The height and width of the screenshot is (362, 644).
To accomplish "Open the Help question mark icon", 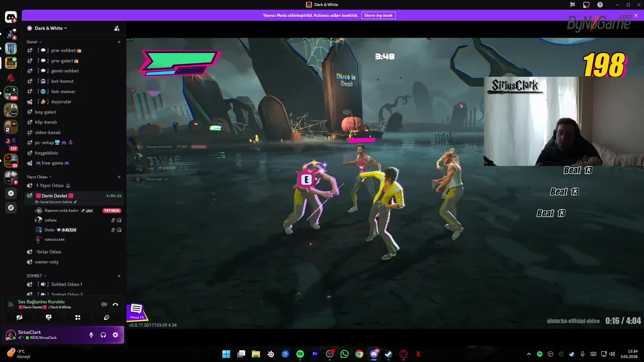I will point(600,5).
